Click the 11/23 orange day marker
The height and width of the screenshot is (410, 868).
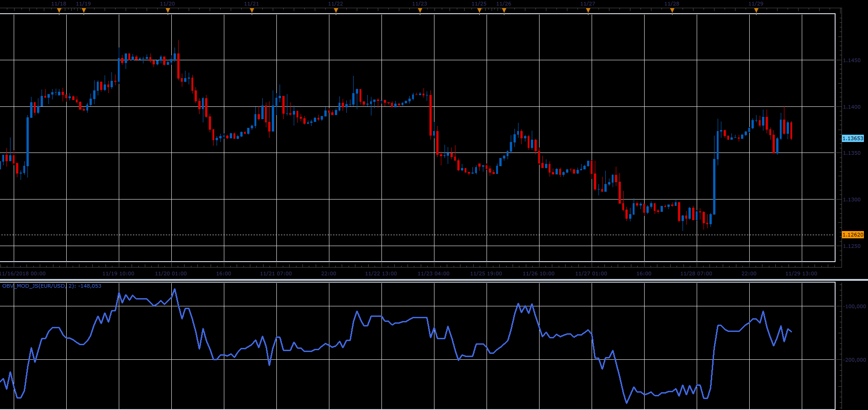(x=420, y=11)
